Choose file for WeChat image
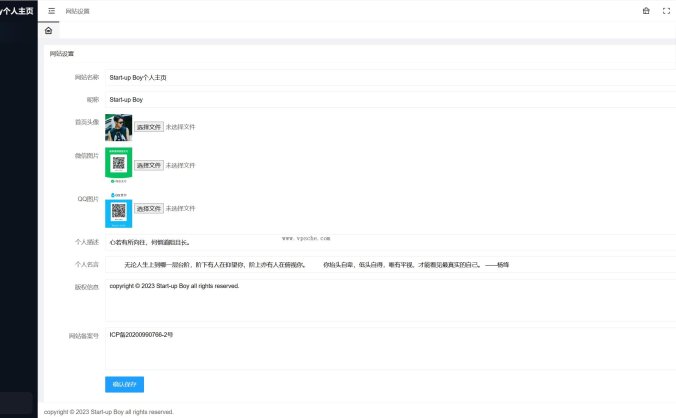The height and width of the screenshot is (418, 676). pyautogui.click(x=149, y=165)
